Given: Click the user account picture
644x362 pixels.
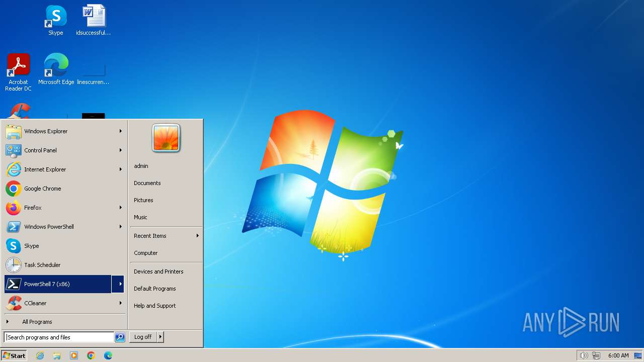Looking at the screenshot, I should [x=166, y=138].
